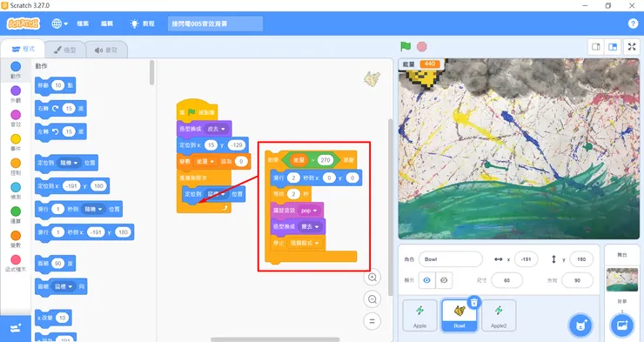644x342 pixels.
Task: Edit the project title field
Action: (x=215, y=23)
